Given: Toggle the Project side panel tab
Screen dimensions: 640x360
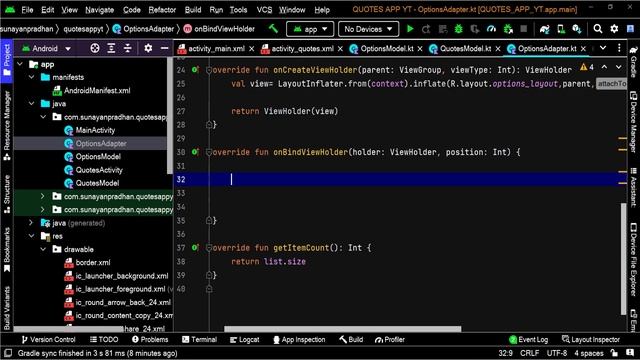Looking at the screenshot, I should [7, 60].
